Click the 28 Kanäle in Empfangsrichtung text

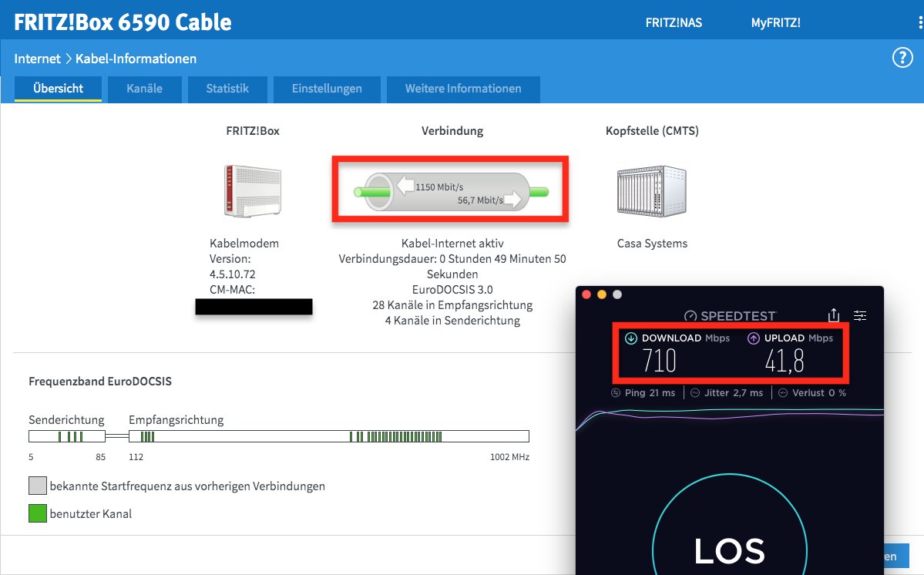tap(452, 305)
